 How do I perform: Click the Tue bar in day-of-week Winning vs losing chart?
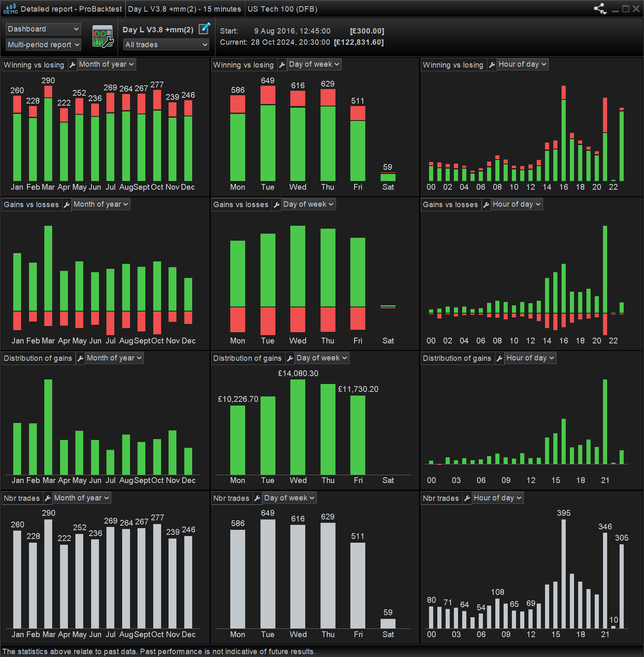(x=268, y=133)
